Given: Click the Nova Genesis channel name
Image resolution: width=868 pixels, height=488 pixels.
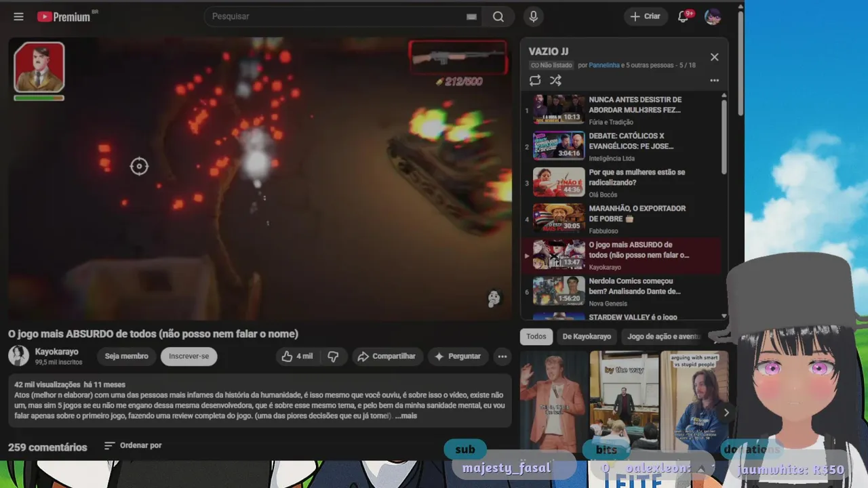Looking at the screenshot, I should tap(610, 304).
